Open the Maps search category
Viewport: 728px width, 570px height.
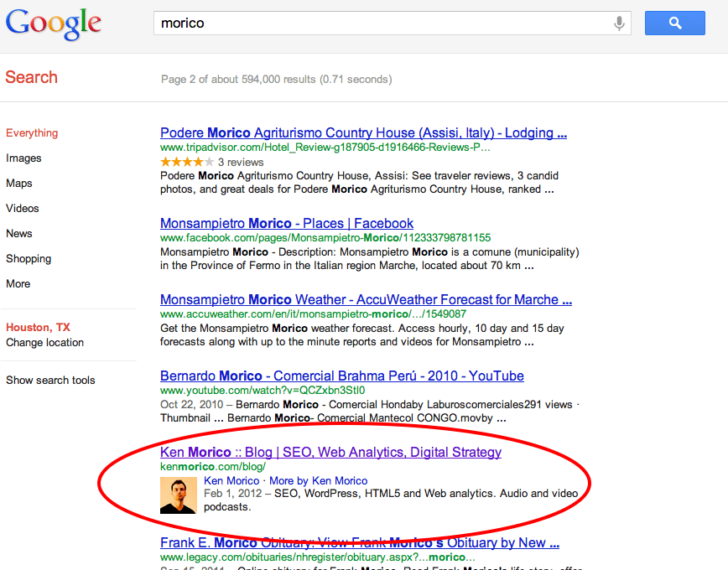pos(19,184)
